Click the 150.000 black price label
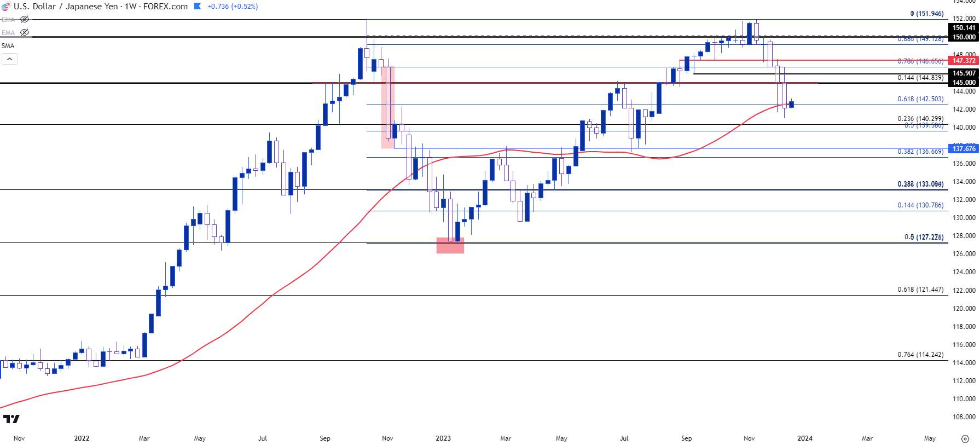Image resolution: width=980 pixels, height=445 pixels. 964,37
